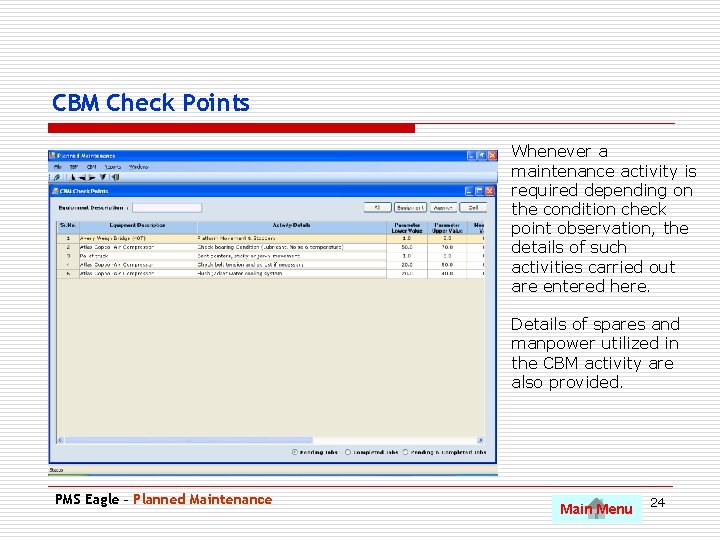This screenshot has height=540, width=720.
Task: Click row selector number 2
Action: [68, 248]
